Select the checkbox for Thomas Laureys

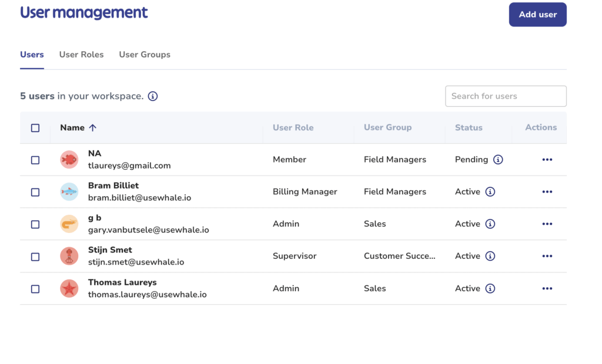(x=35, y=289)
